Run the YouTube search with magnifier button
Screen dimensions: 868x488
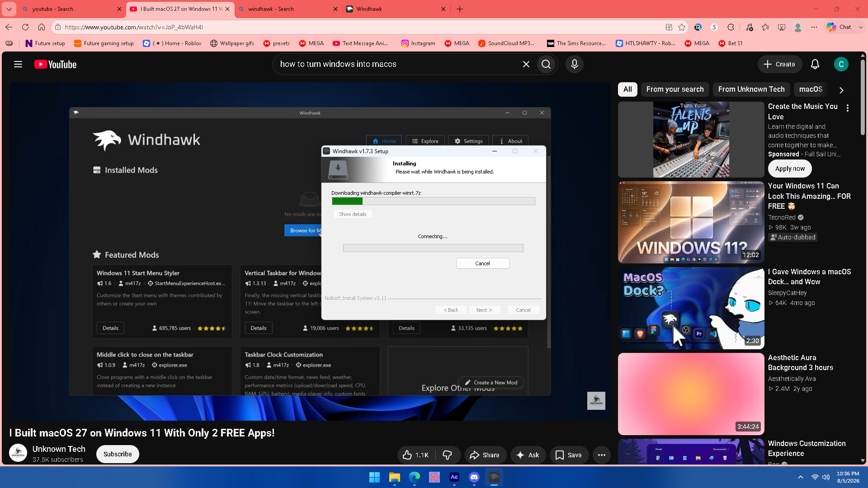tap(546, 64)
